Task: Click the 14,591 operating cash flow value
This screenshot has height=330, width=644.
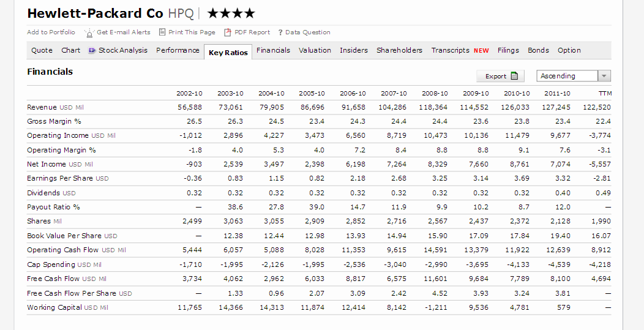Action: [x=435, y=250]
